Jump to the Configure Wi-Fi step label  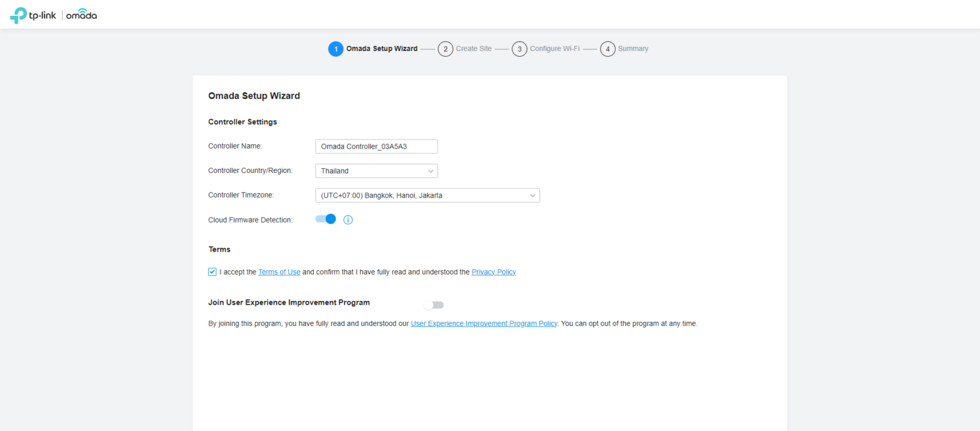554,49
